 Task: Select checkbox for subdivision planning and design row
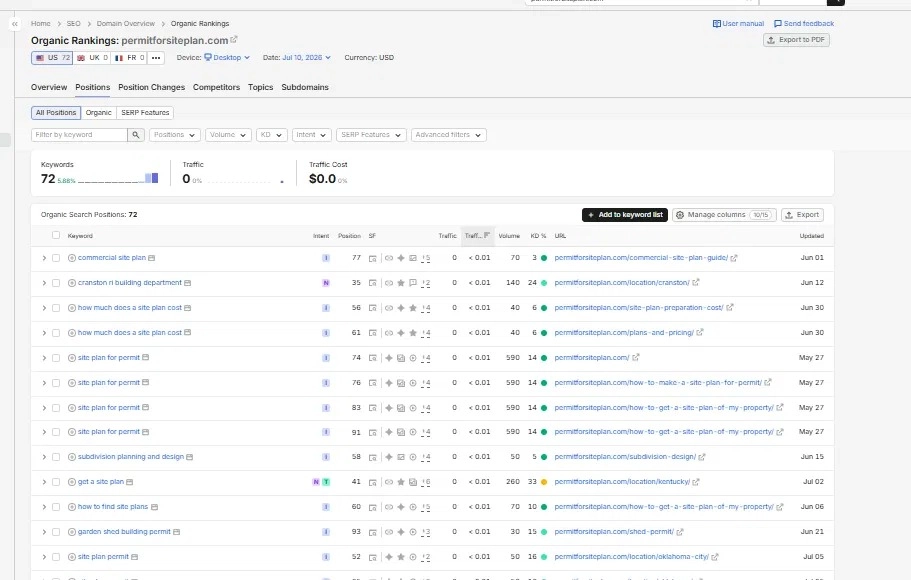point(56,457)
